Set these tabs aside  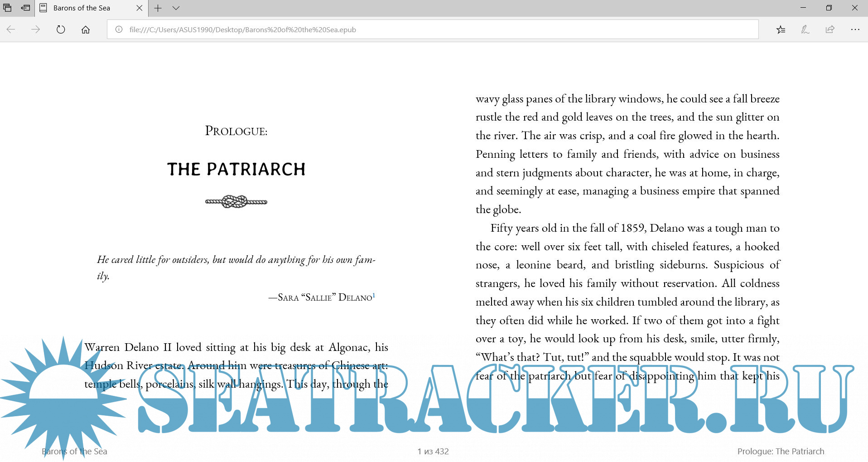click(x=26, y=8)
